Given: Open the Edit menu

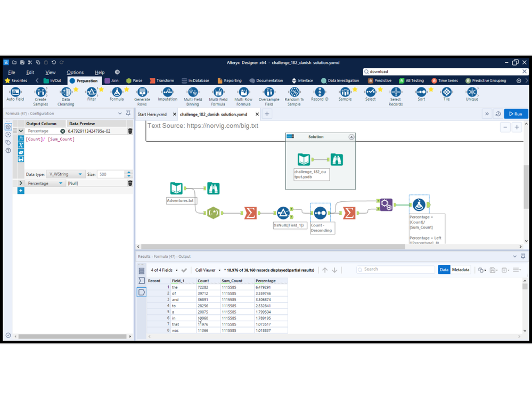Looking at the screenshot, I should point(30,72).
